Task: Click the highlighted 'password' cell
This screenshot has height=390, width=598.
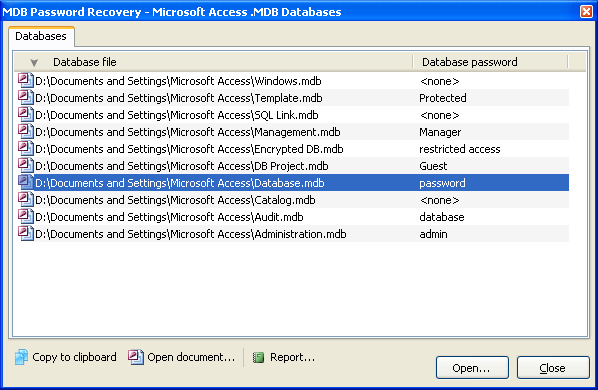Action: coord(442,183)
